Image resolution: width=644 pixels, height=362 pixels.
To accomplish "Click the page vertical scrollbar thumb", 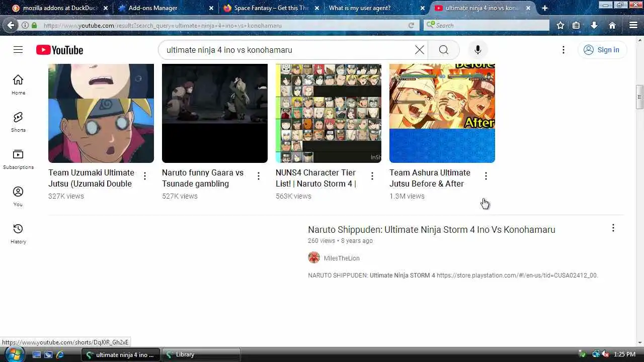I will 639,97.
